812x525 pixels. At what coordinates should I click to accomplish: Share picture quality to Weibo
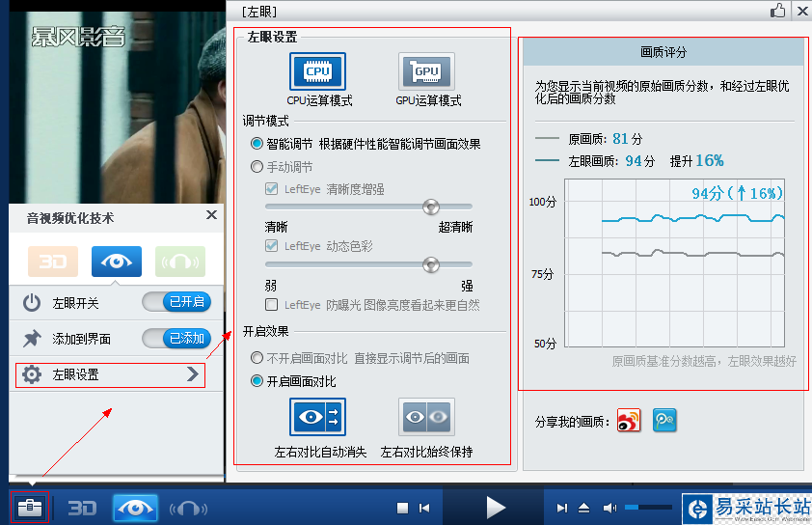coord(629,421)
